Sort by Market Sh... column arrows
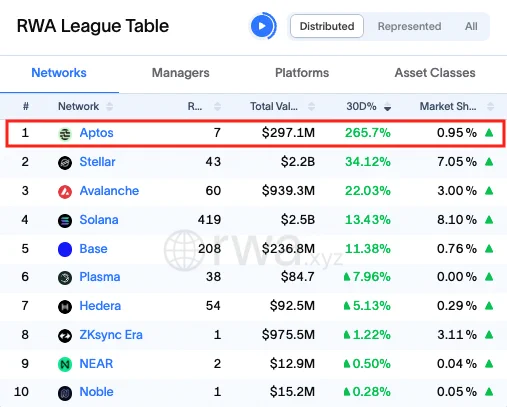 [x=490, y=107]
